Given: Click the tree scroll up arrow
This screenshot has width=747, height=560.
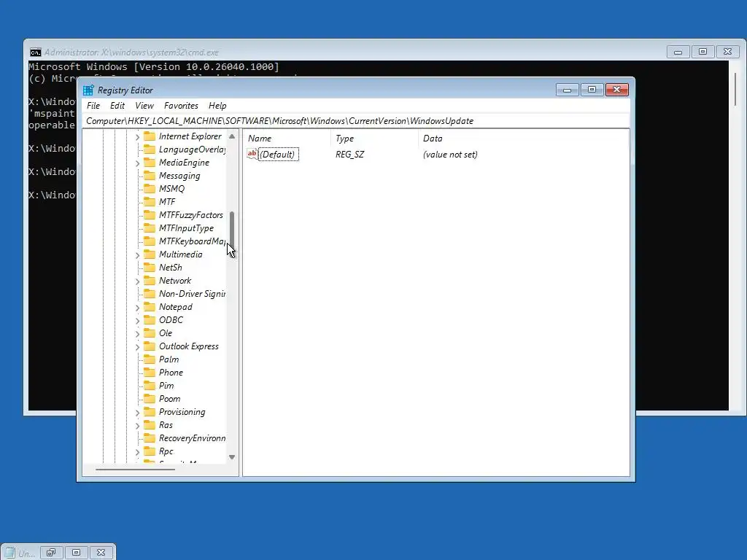Looking at the screenshot, I should pyautogui.click(x=232, y=136).
